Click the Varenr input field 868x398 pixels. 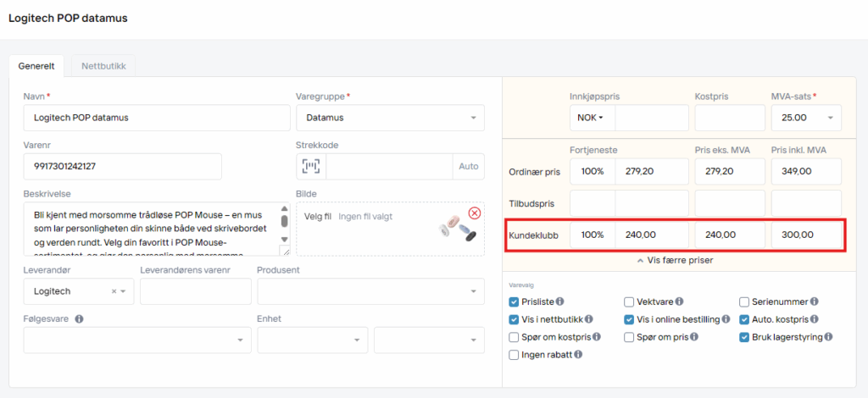pos(123,166)
